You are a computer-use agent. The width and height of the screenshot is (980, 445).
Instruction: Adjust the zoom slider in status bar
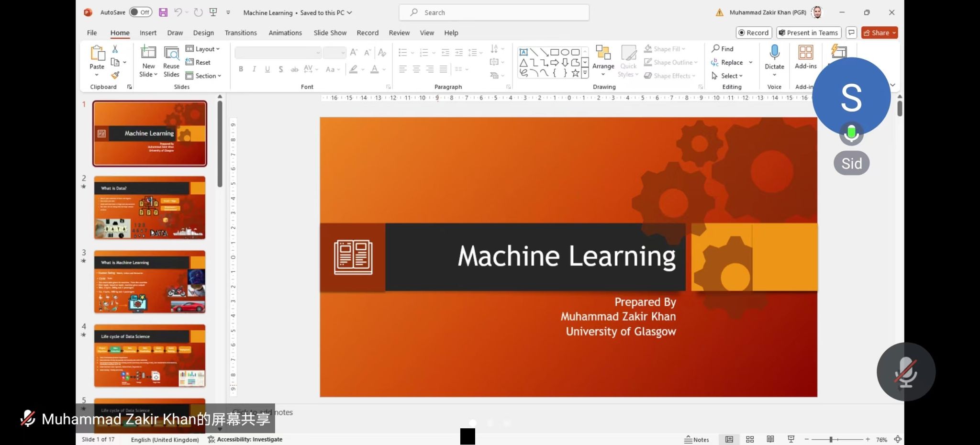pyautogui.click(x=831, y=439)
